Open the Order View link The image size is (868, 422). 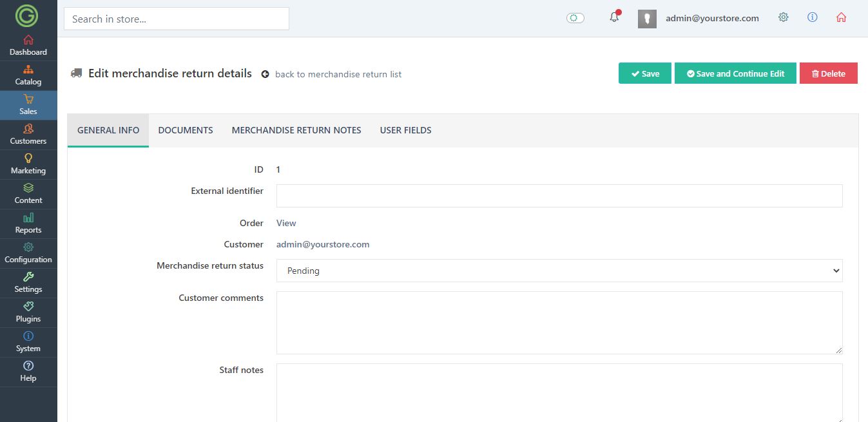[286, 223]
